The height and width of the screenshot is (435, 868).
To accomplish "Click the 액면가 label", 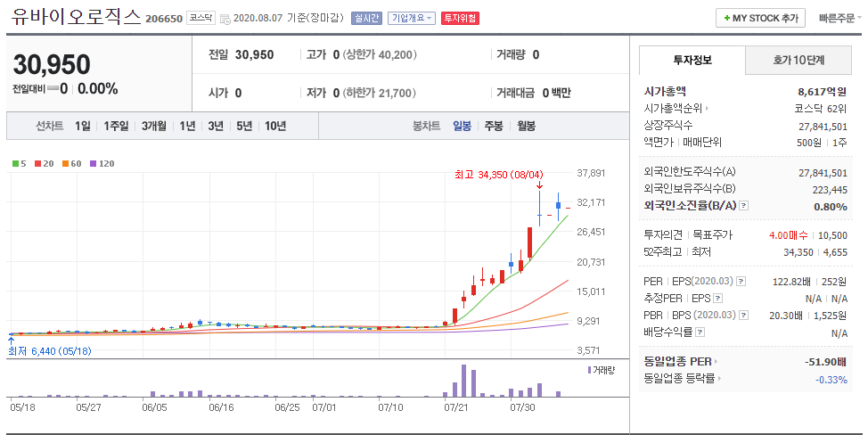I will tap(659, 143).
